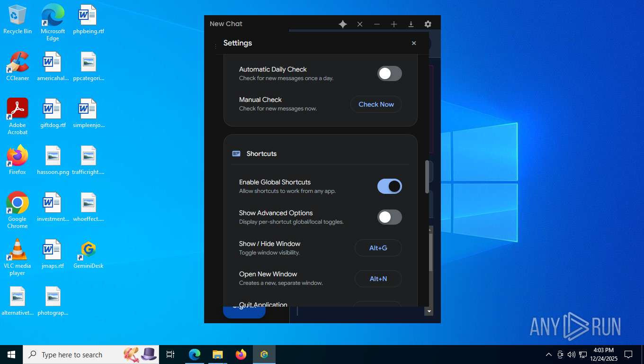
Task: Click the settings scrollbar thumb
Action: pyautogui.click(x=427, y=177)
